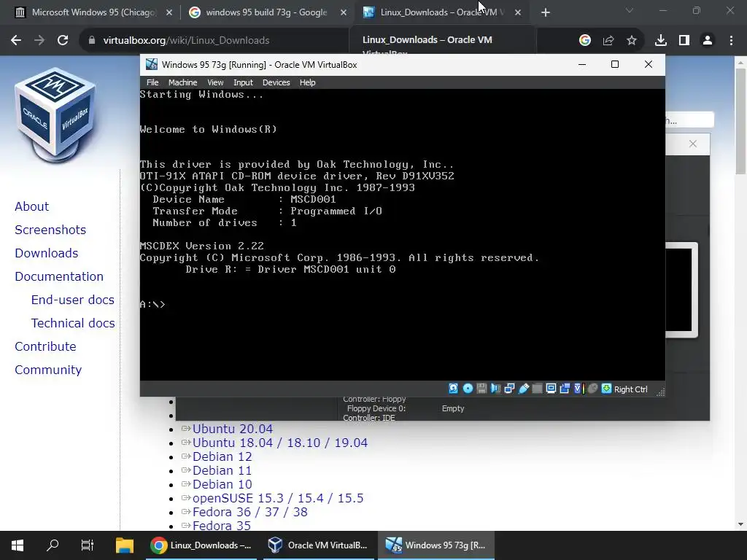Close the Linux_Downloads browser tab
Image resolution: width=747 pixels, height=560 pixels.
(518, 12)
